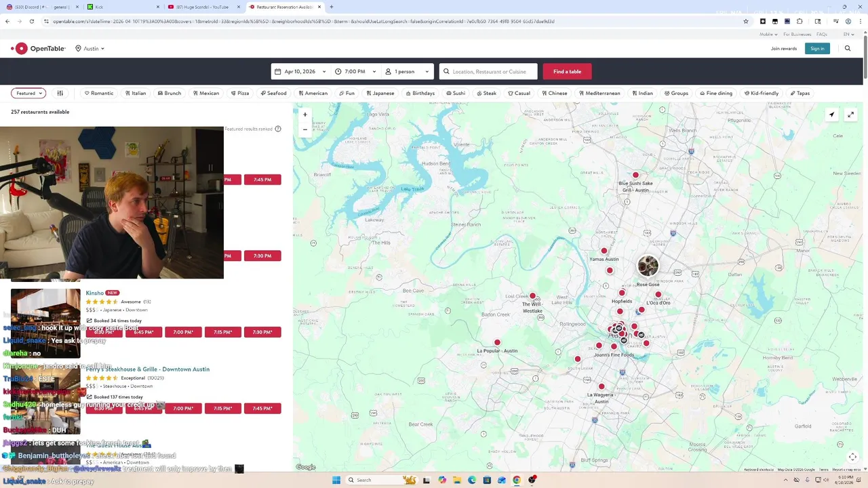Filter by Italian cuisine
The image size is (868, 488).
[x=136, y=93]
